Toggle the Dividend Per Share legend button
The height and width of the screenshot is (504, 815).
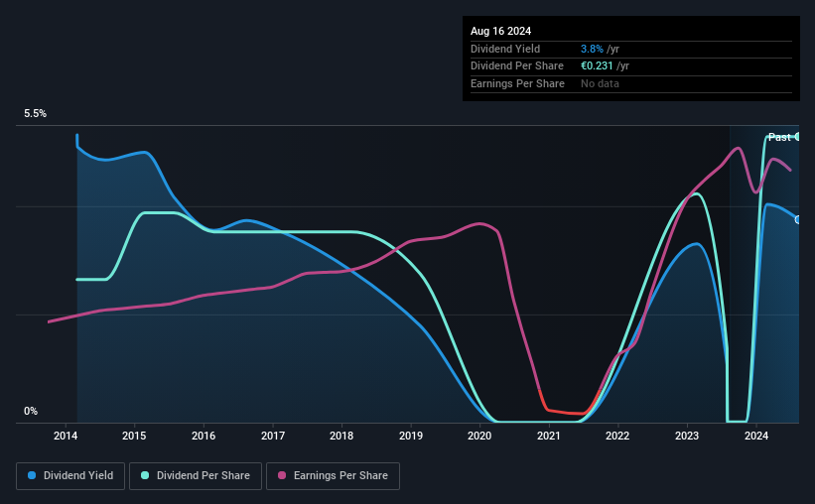[196, 476]
